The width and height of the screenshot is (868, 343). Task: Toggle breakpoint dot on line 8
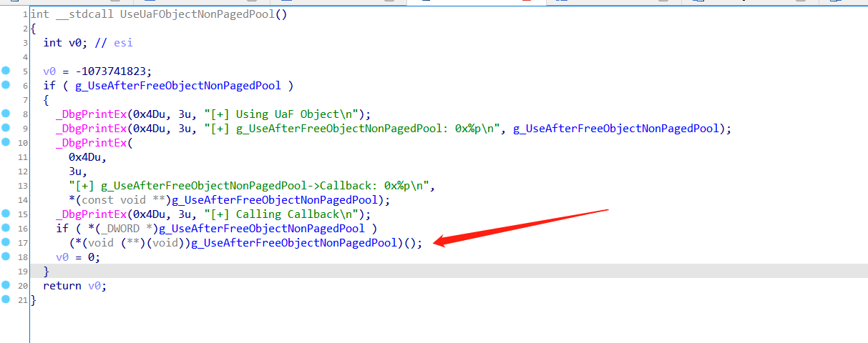click(x=6, y=114)
